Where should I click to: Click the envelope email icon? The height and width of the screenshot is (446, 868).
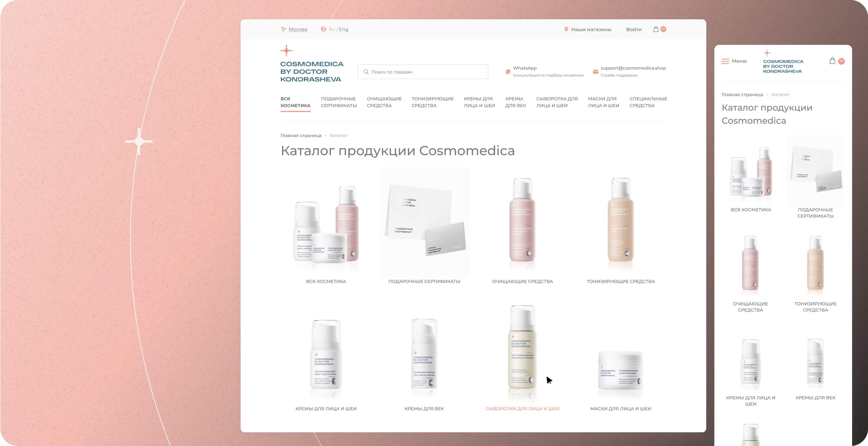click(595, 72)
